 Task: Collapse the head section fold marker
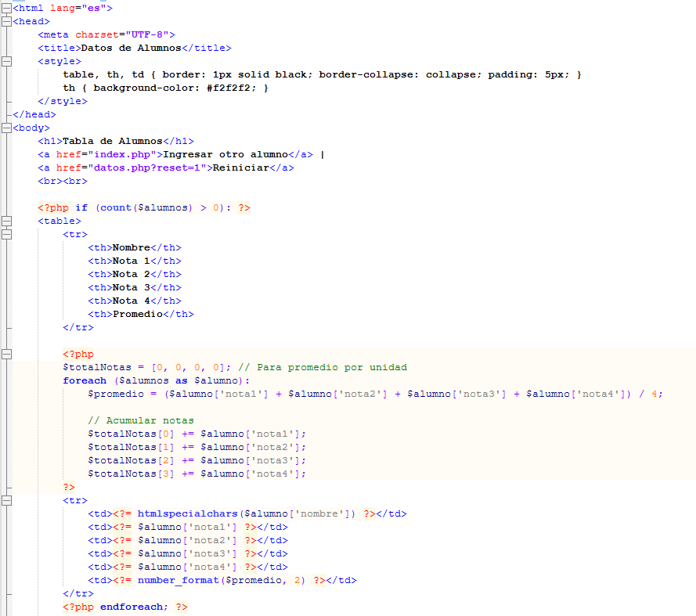pos(6,21)
